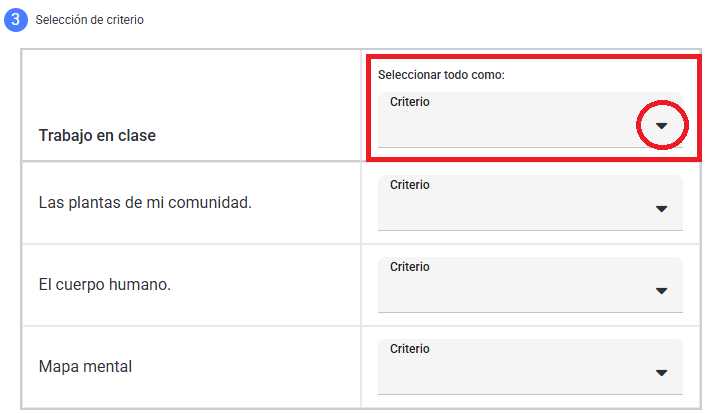Open the 'Seleccionar todo como' Criterio dropdown
The height and width of the screenshot is (413, 711).
click(530, 120)
